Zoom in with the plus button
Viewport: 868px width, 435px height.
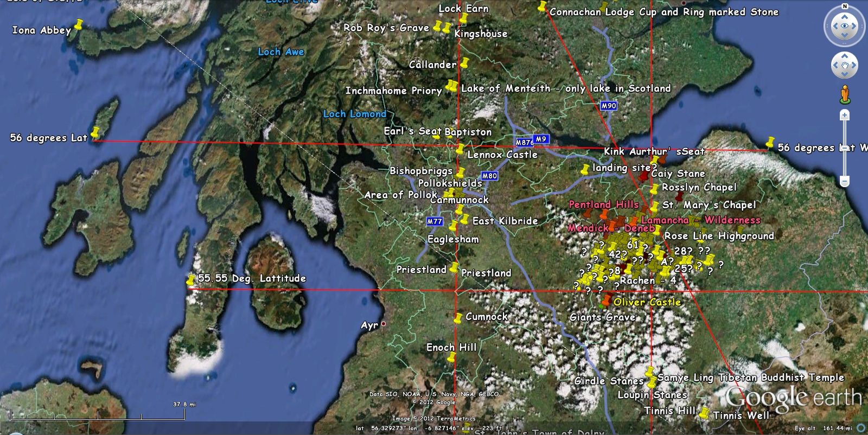pos(845,115)
